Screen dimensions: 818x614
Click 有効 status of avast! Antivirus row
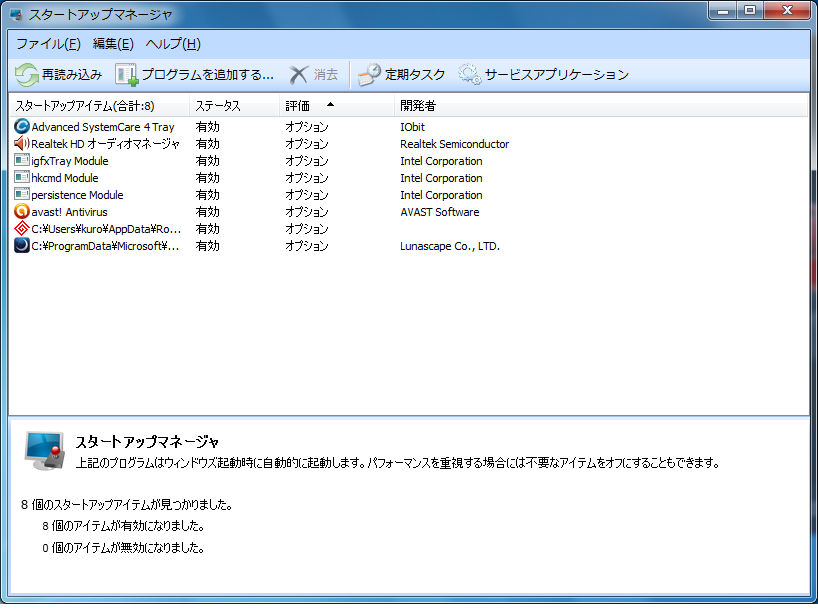click(207, 212)
